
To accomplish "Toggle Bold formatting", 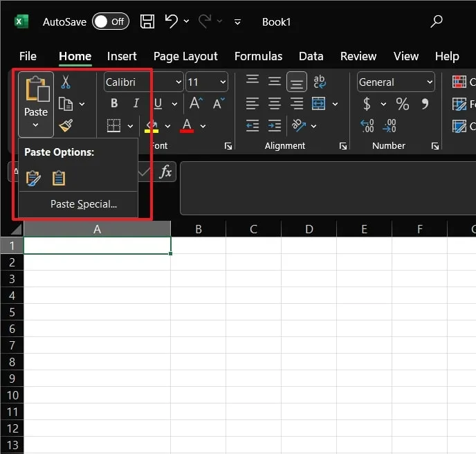I will click(114, 104).
